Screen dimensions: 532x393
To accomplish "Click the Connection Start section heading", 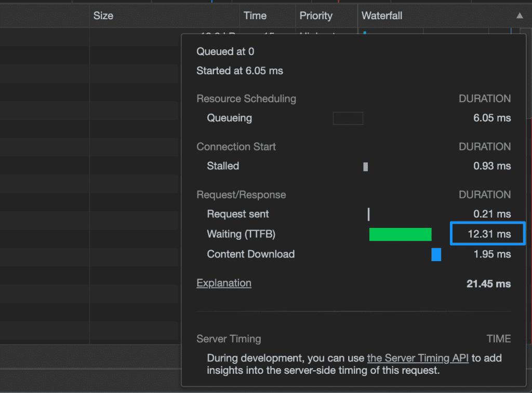I will (x=236, y=147).
